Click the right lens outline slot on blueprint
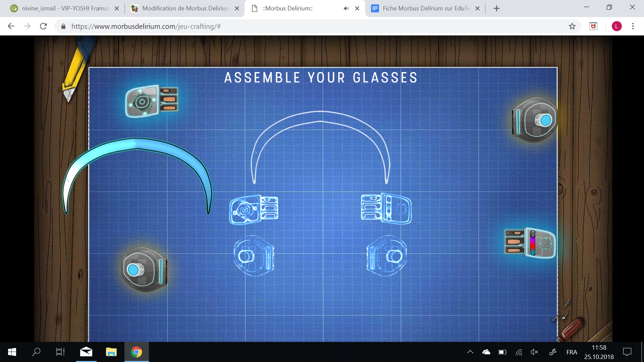 (x=386, y=208)
